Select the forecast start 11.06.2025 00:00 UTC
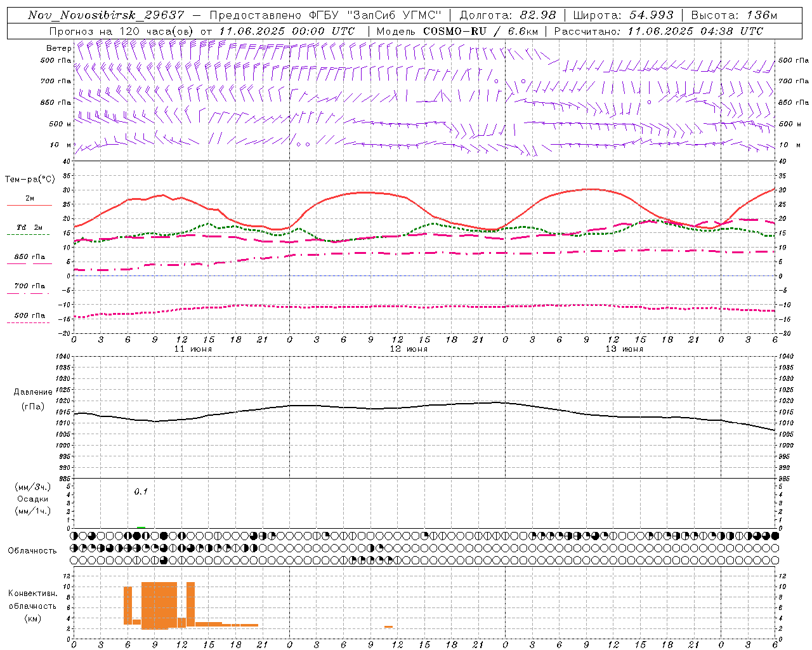This screenshot has width=812, height=650. [x=287, y=31]
